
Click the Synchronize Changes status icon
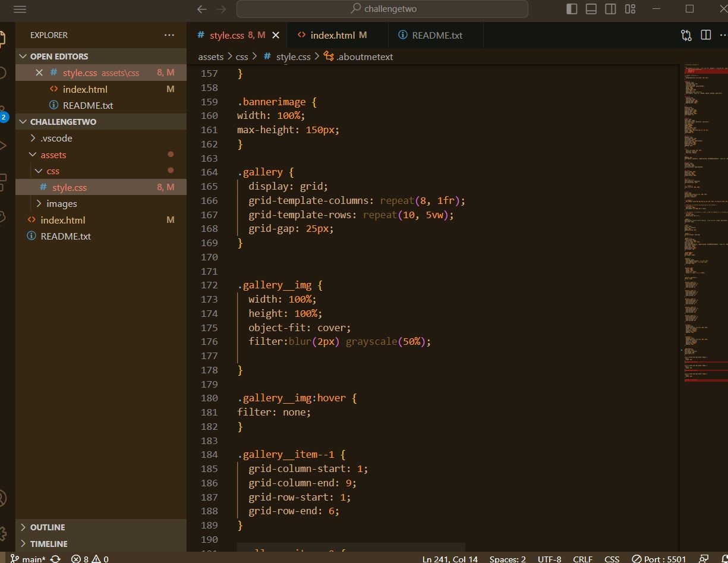(55, 558)
